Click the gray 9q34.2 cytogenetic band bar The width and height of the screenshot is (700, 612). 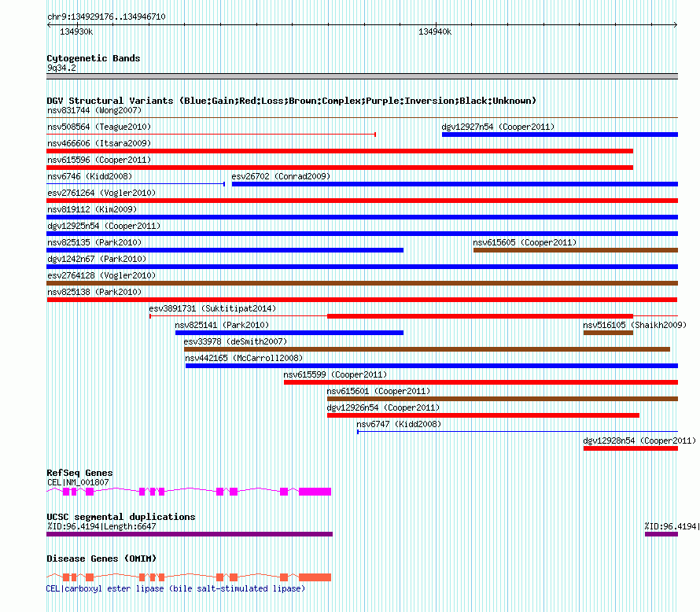[362, 76]
